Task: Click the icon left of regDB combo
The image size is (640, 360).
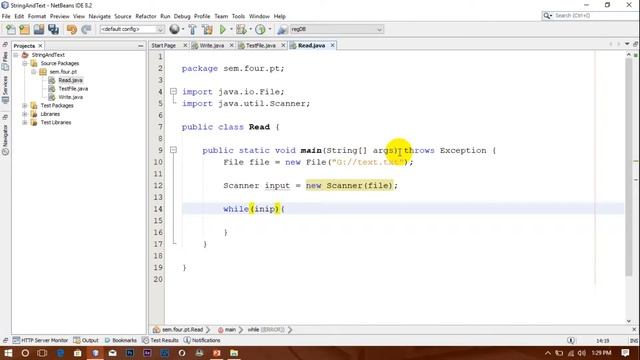Action: (x=282, y=29)
